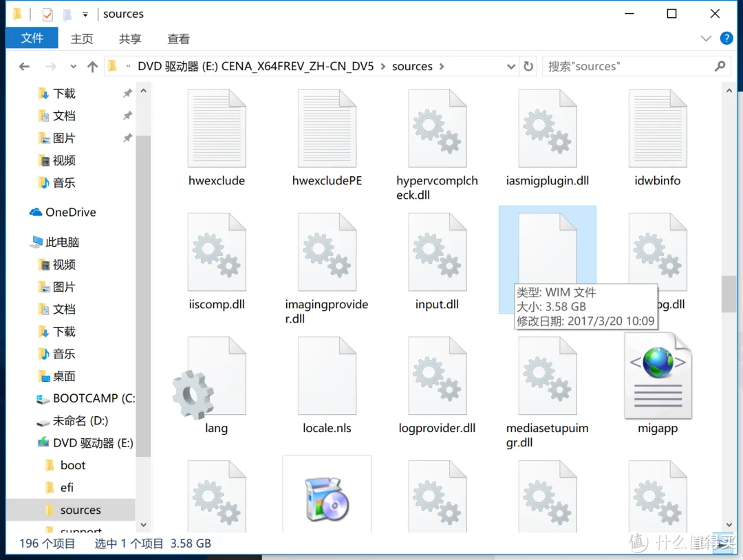Switch to the 共享 ribbon tab
The image size is (743, 560).
pos(130,39)
